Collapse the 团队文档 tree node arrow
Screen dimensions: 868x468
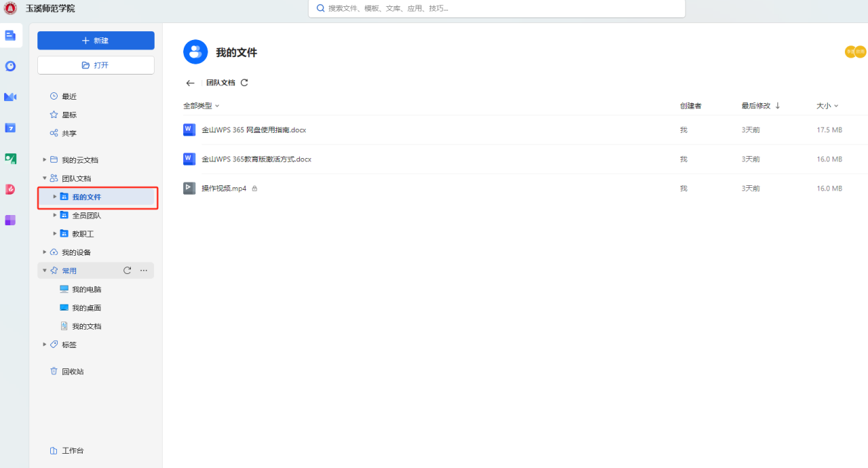tap(45, 178)
